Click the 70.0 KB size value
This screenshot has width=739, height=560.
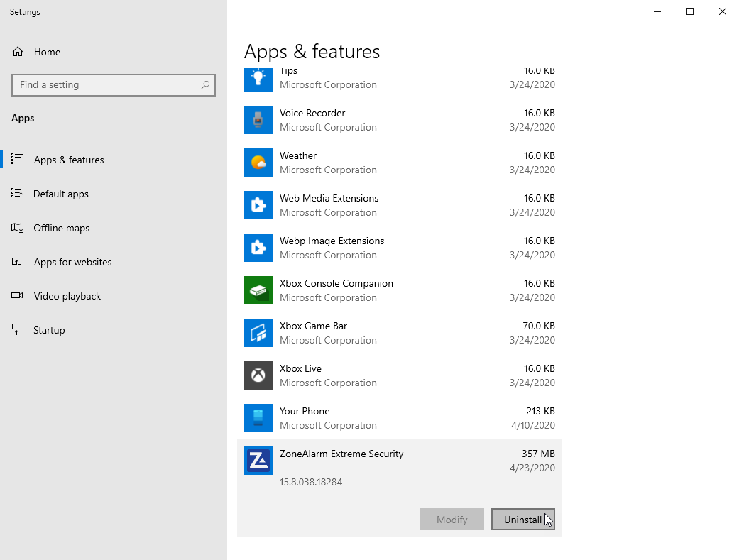(539, 326)
